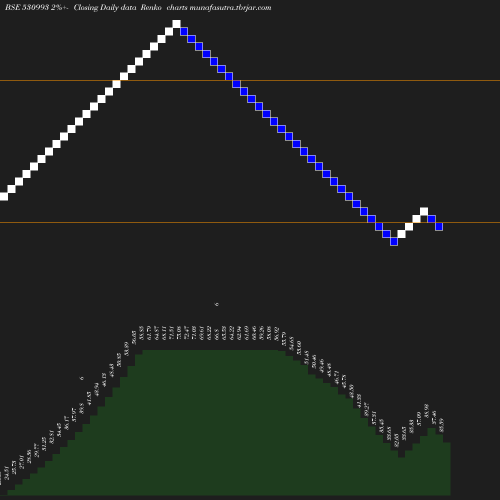Click the price label '46.13'
Screen dimensions: 500x500
[x=104, y=380]
